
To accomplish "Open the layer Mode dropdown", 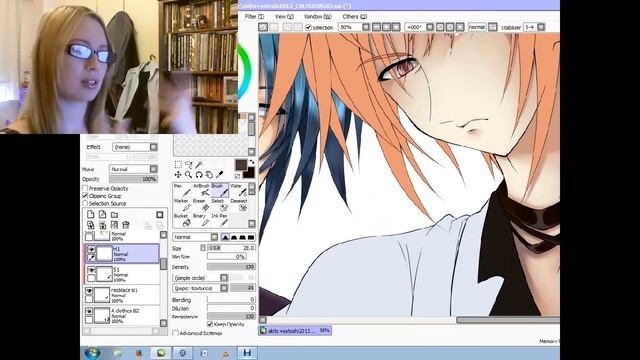I will pyautogui.click(x=133, y=169).
